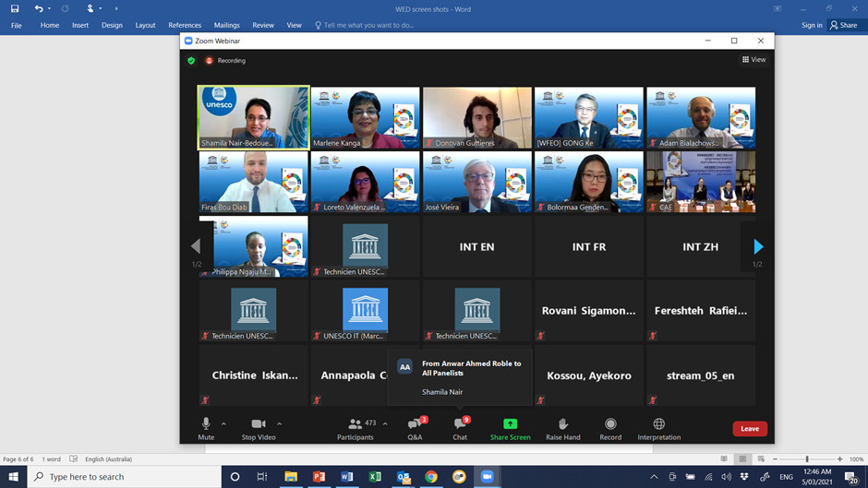The width and height of the screenshot is (868, 488).
Task: Click the zoom slider in Word status bar
Action: (x=807, y=459)
